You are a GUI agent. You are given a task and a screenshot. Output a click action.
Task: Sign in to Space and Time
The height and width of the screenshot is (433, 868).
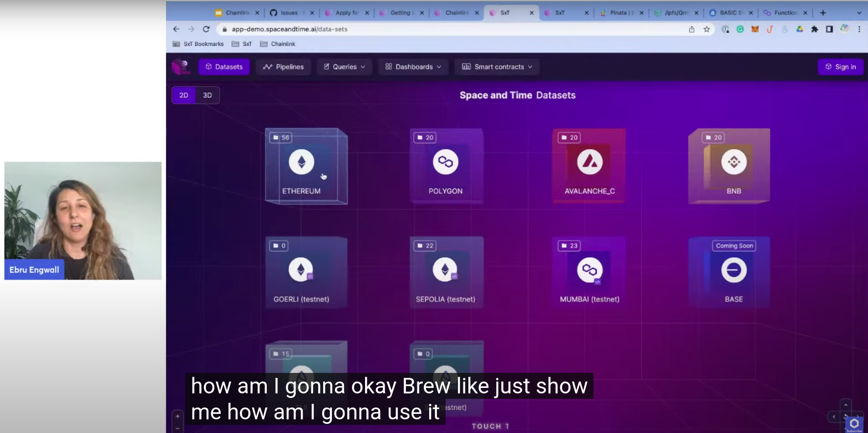point(841,67)
